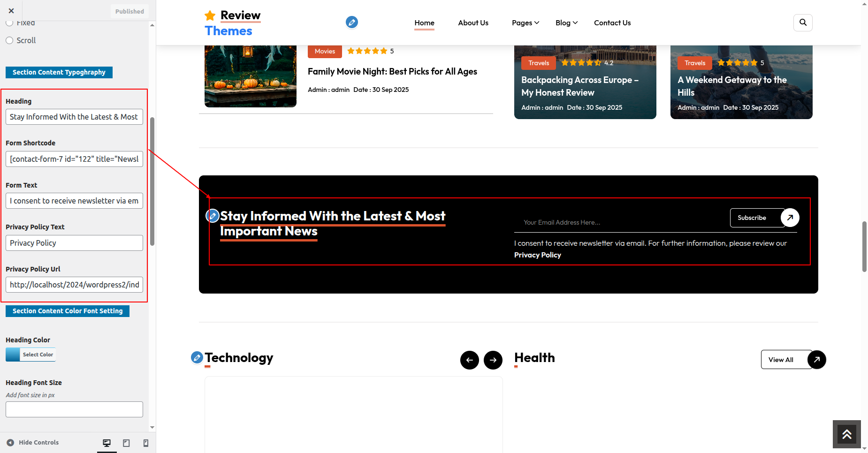Select the Fixed radio option

pyautogui.click(x=9, y=23)
